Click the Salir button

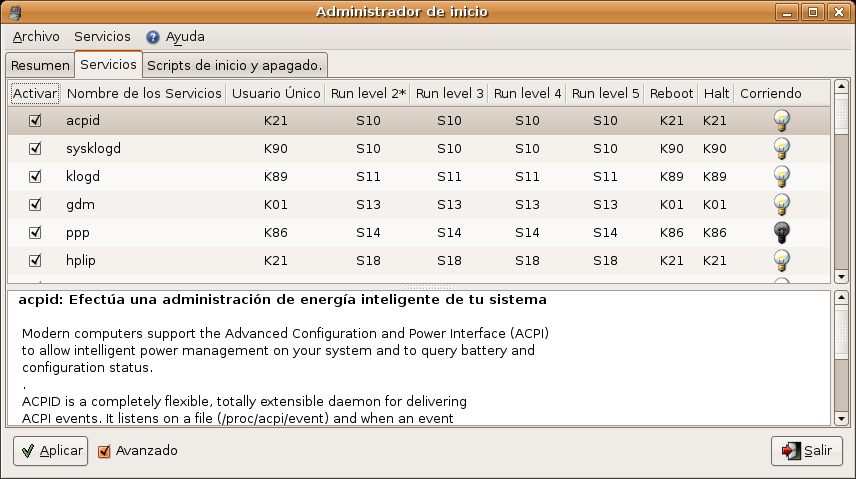coord(807,451)
